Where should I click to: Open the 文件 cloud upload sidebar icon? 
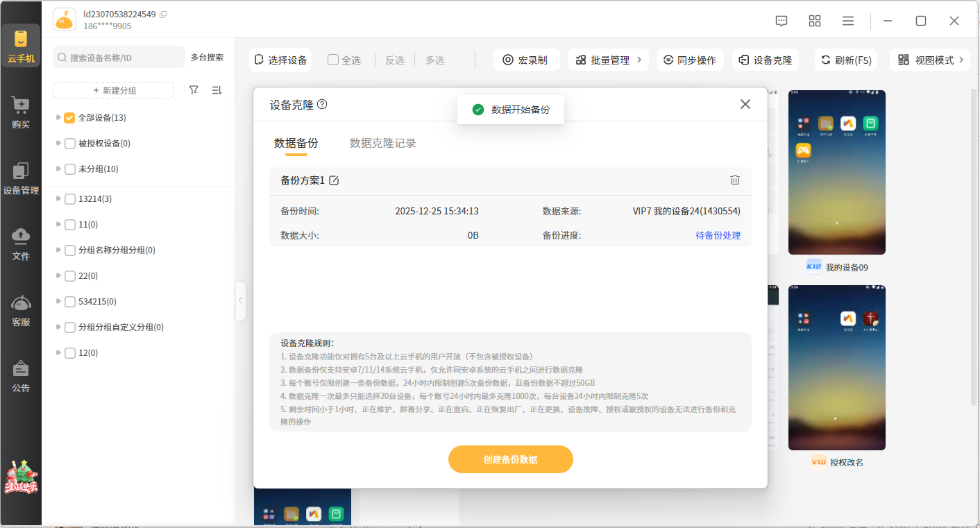click(x=21, y=244)
